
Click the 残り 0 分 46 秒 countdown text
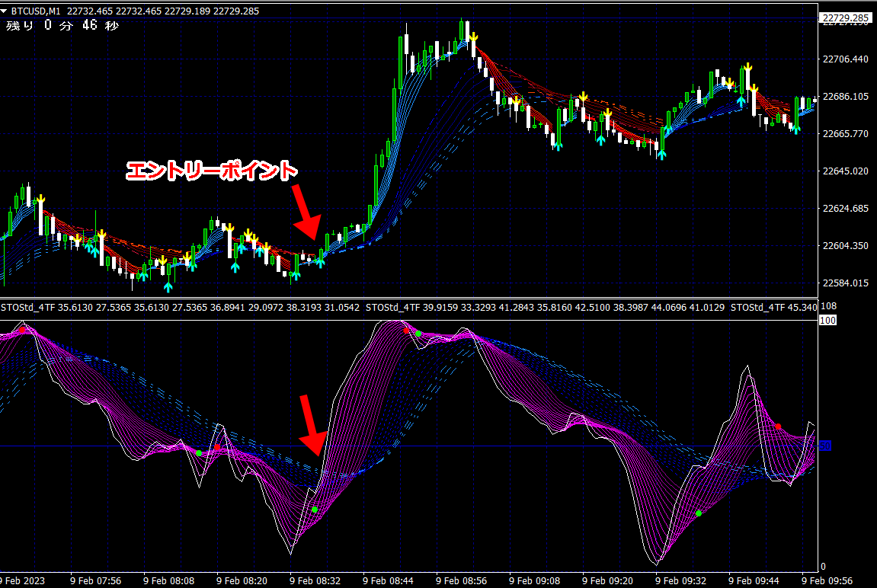point(62,26)
